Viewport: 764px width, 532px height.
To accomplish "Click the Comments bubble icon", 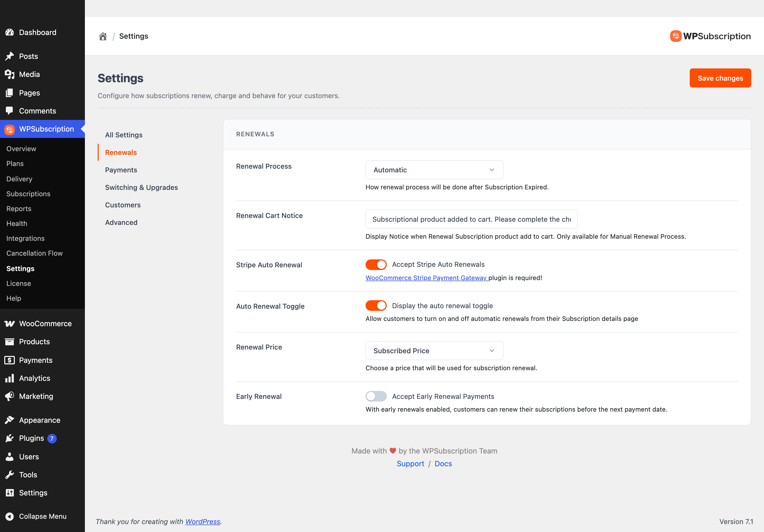I will [10, 111].
